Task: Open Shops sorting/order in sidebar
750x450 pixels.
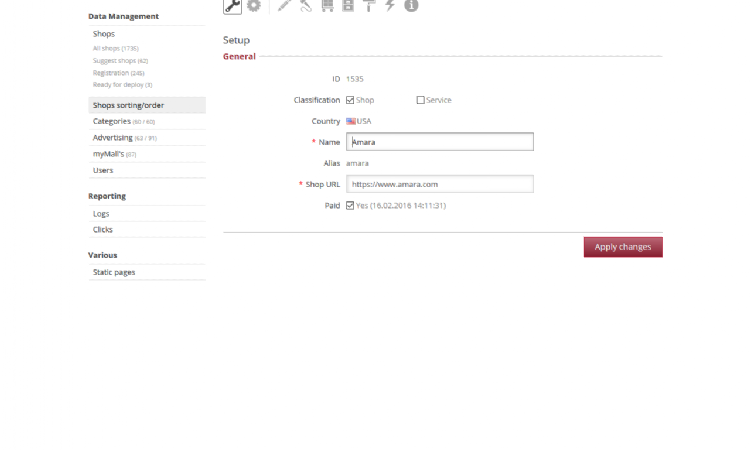Action: (128, 105)
